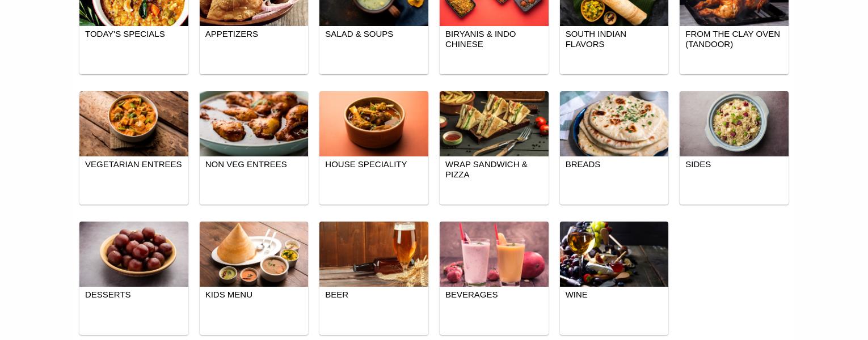
Task: Select the Desserts gulab jamun photo
Action: 134,254
